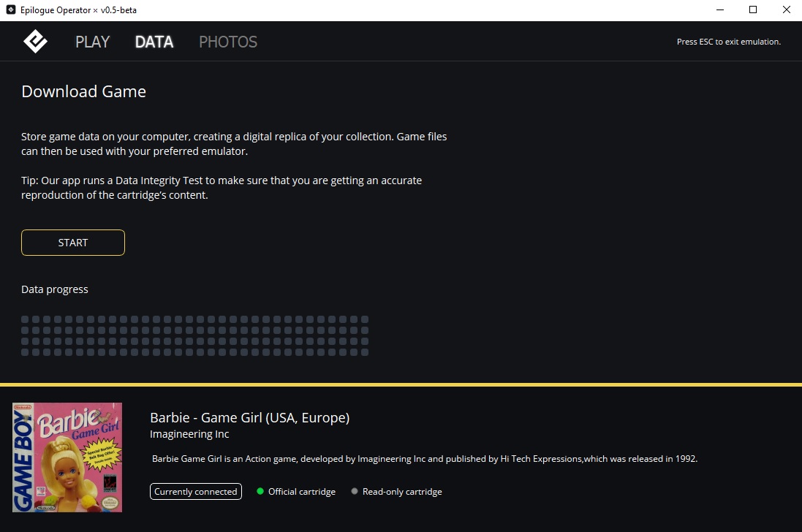Open the PHOTOS tab
The image size is (802, 532).
click(228, 42)
